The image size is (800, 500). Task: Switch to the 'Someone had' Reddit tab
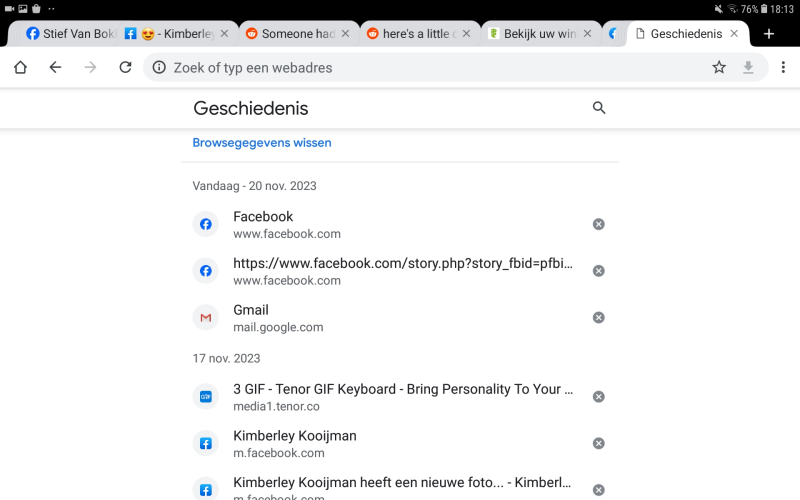(297, 34)
